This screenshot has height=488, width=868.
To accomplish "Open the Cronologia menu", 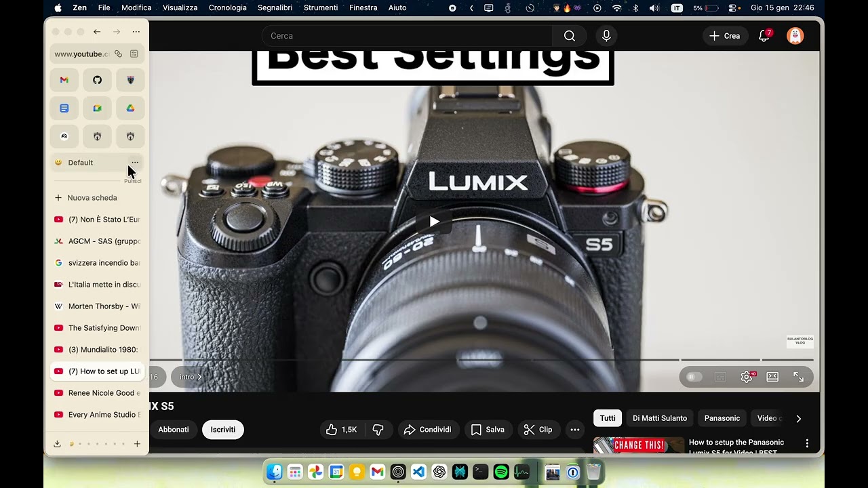I will (x=228, y=7).
